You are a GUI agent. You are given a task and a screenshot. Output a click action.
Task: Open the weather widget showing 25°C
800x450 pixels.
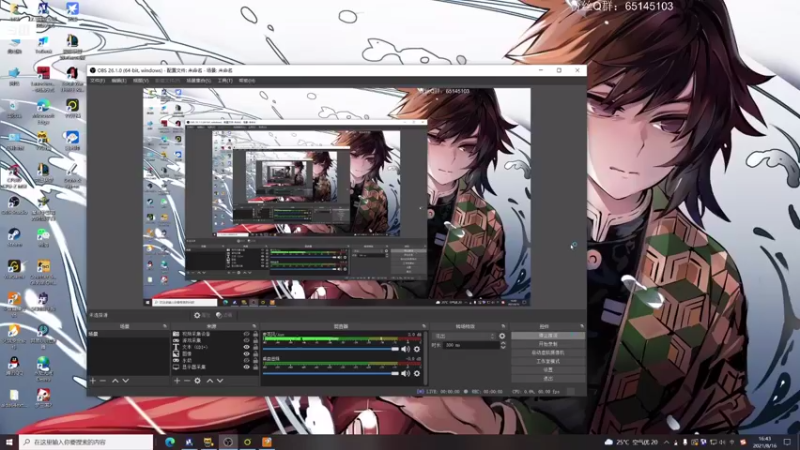pos(631,442)
